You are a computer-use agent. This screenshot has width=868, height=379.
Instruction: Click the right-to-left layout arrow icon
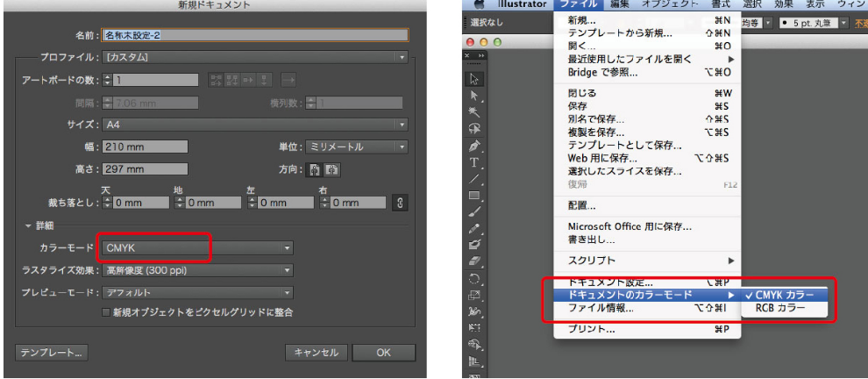pyautogui.click(x=288, y=80)
